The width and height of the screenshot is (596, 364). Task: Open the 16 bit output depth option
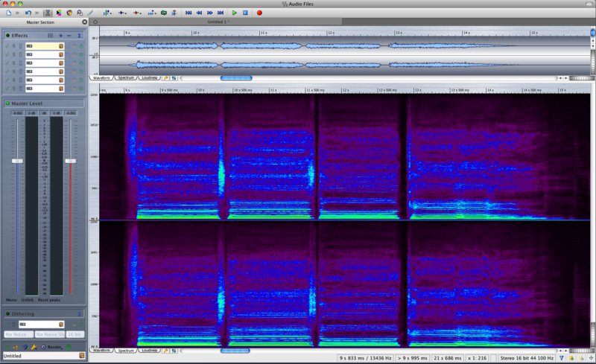point(75,334)
